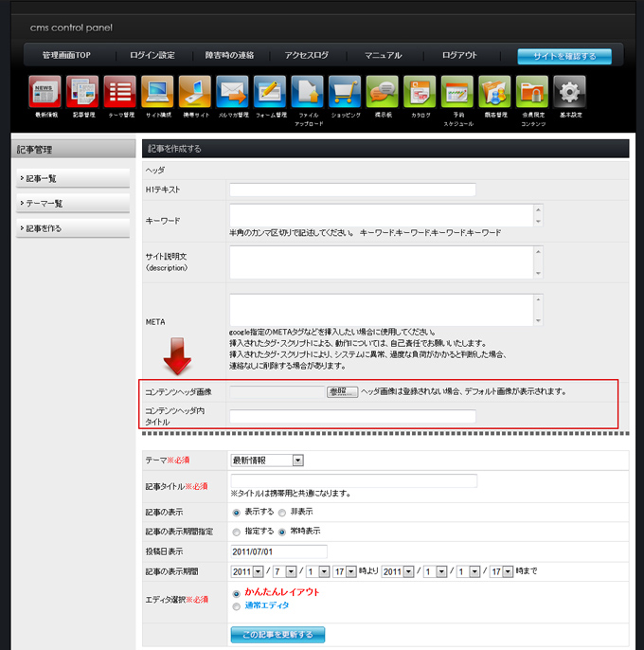644x650 pixels.
Task: Click the この記事を更新する button
Action: (277, 633)
